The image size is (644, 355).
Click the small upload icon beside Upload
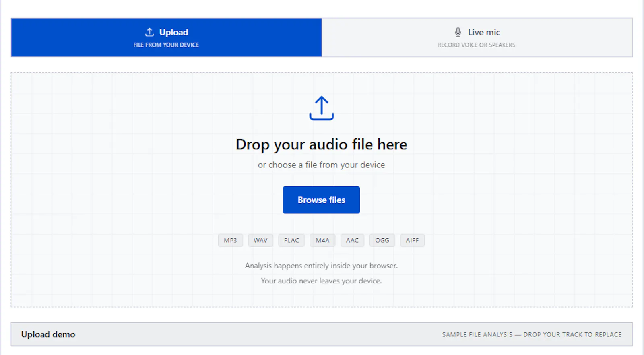click(149, 32)
